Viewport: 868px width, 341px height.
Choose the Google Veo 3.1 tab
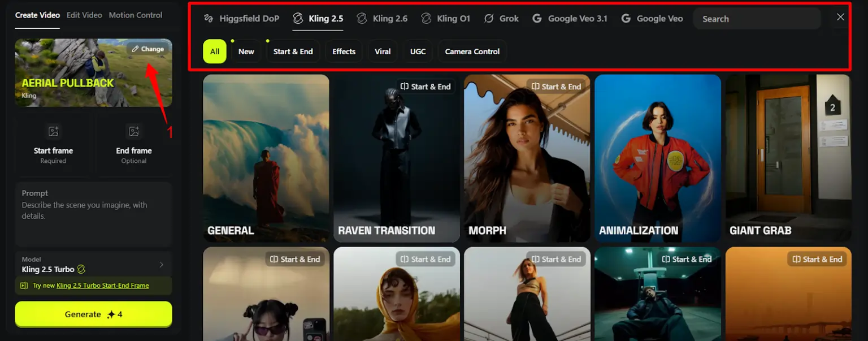[x=570, y=19]
